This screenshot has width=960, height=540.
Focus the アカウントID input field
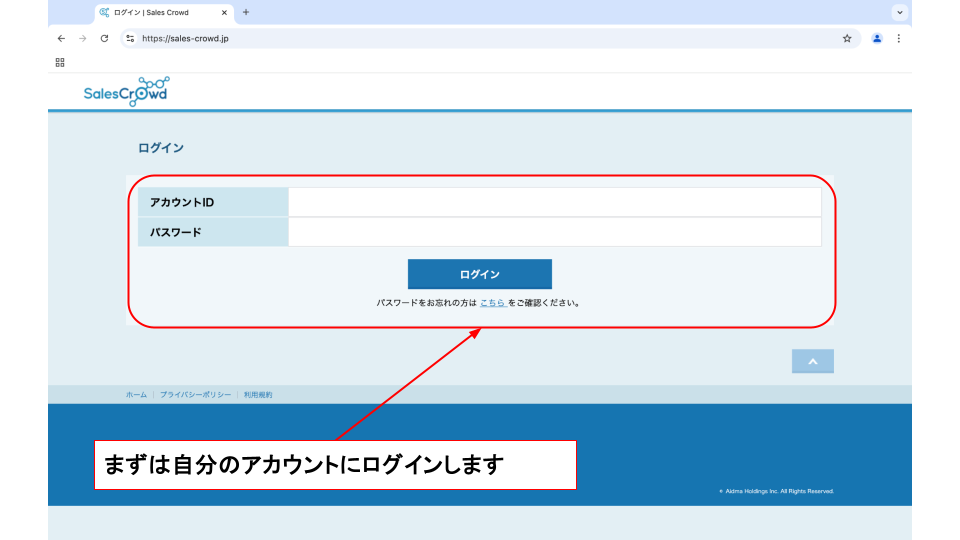pos(554,203)
